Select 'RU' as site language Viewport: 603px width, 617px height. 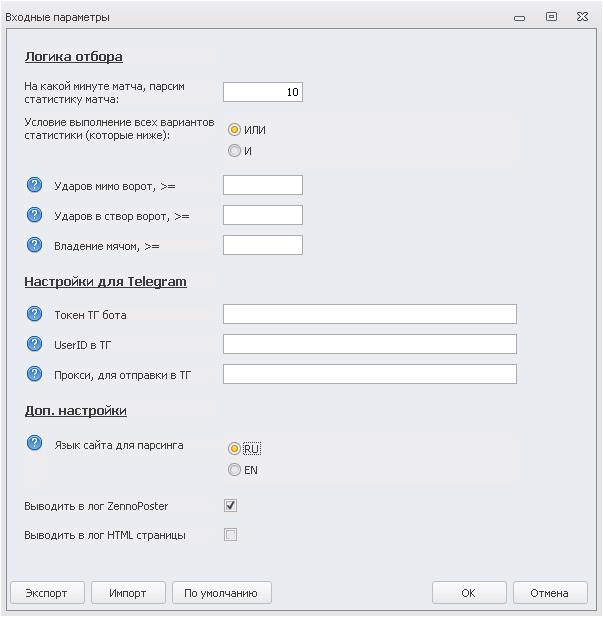[235, 449]
